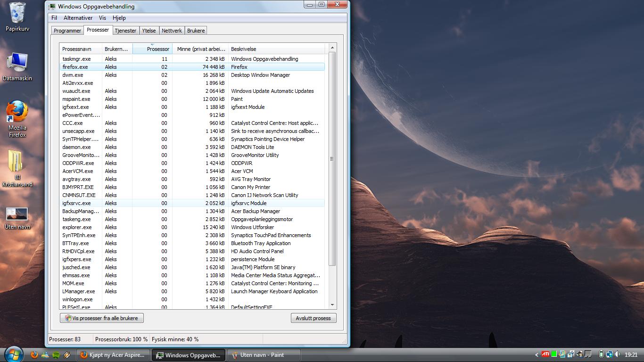Switch to the 'Uten navn - Paint' taskbar button
This screenshot has height=362, width=644.
pyautogui.click(x=264, y=355)
